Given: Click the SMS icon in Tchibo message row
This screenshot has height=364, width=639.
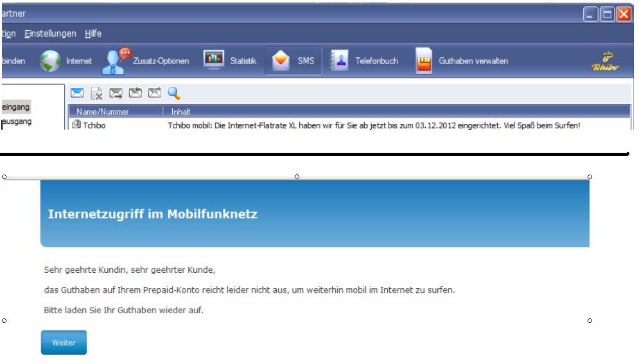Looking at the screenshot, I should [x=76, y=125].
